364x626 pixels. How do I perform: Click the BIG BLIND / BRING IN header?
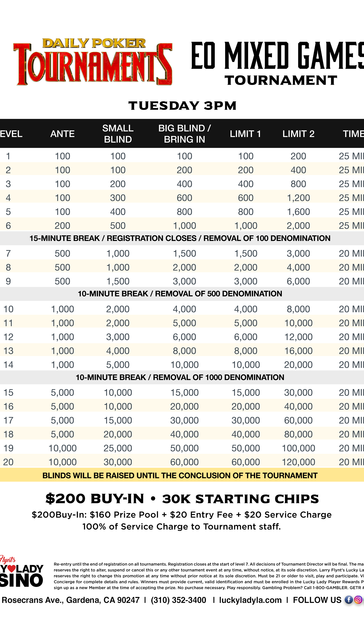coord(184,134)
